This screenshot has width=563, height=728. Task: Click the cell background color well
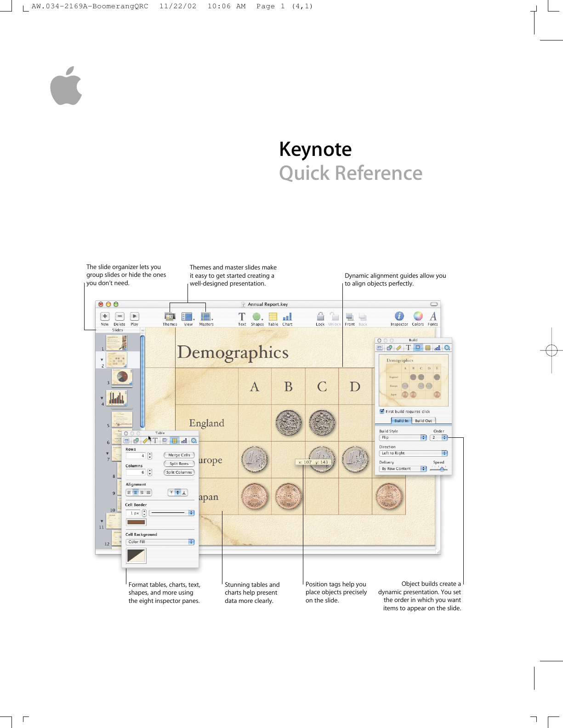pyautogui.click(x=136, y=556)
